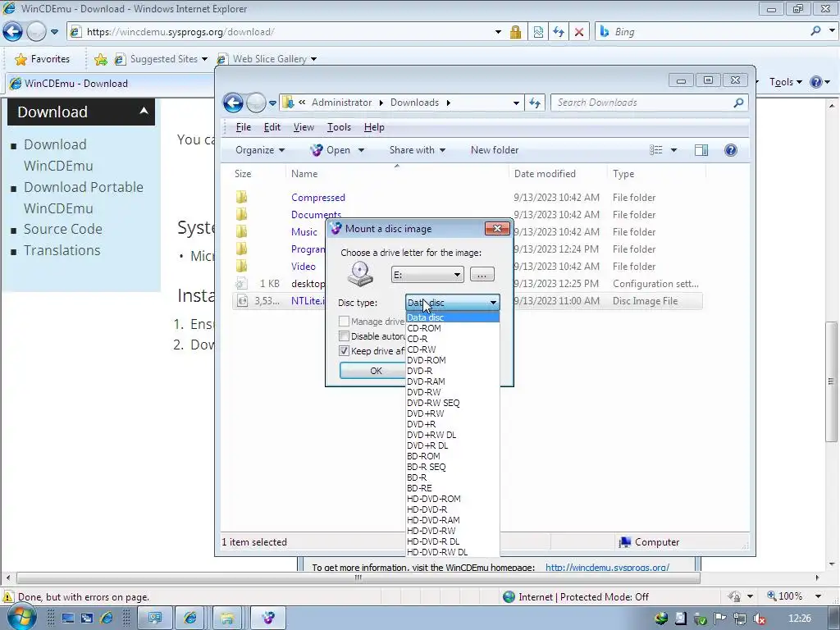
Task: Click New folder in Explorer toolbar
Action: click(495, 150)
